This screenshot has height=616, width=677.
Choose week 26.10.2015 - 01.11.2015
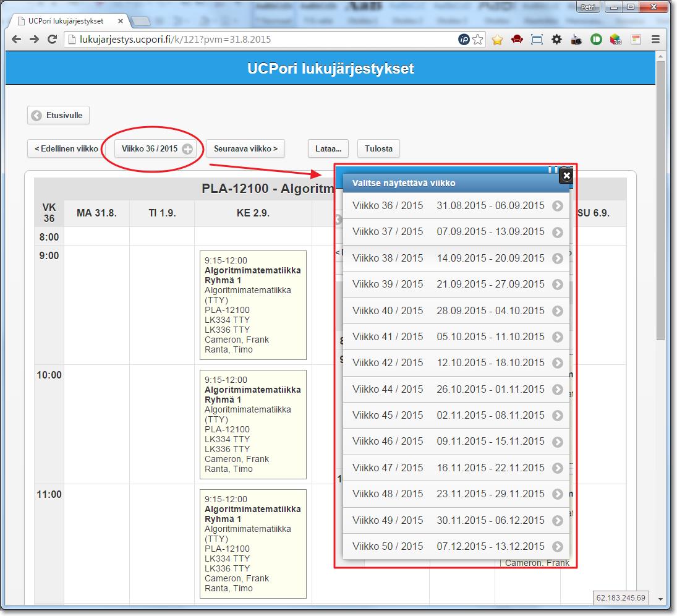click(456, 389)
